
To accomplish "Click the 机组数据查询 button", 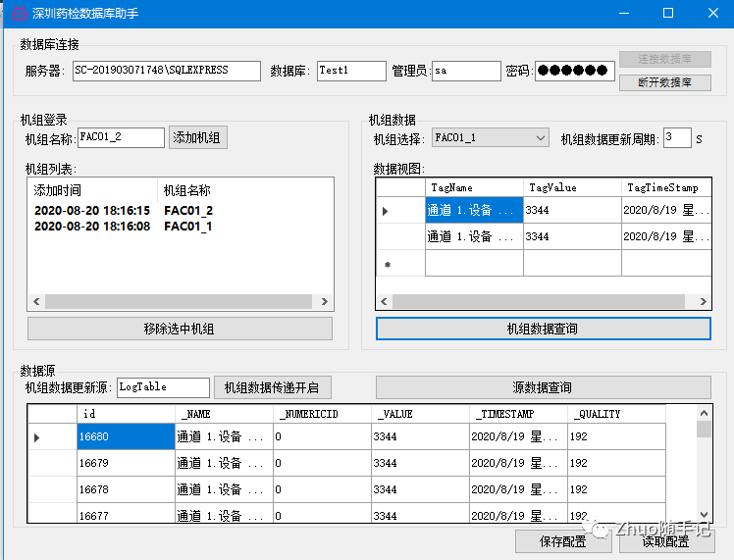I will pyautogui.click(x=543, y=329).
